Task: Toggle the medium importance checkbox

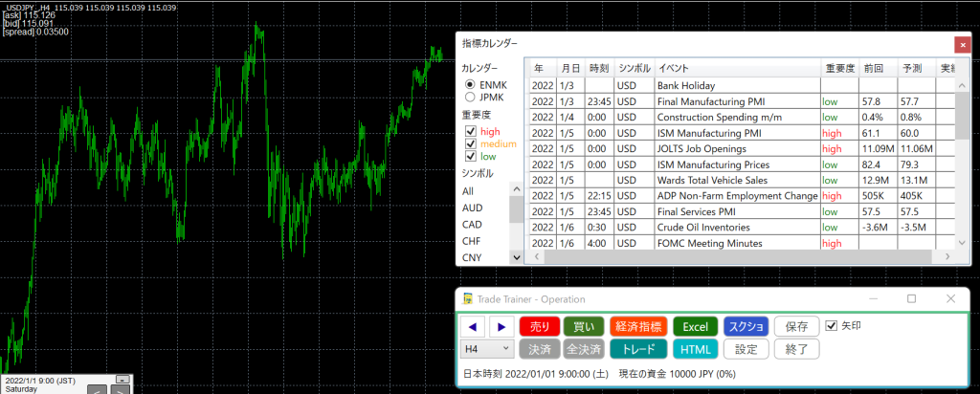Action: pyautogui.click(x=470, y=143)
